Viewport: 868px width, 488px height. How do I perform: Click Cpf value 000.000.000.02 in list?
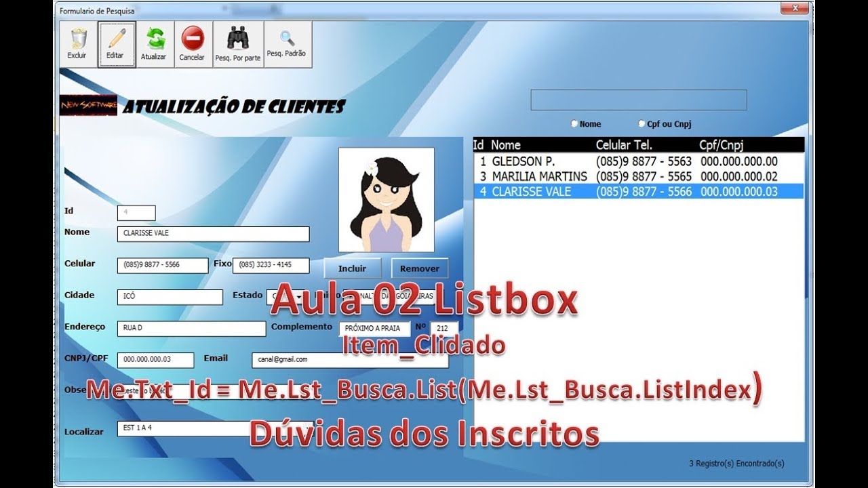[x=739, y=176]
